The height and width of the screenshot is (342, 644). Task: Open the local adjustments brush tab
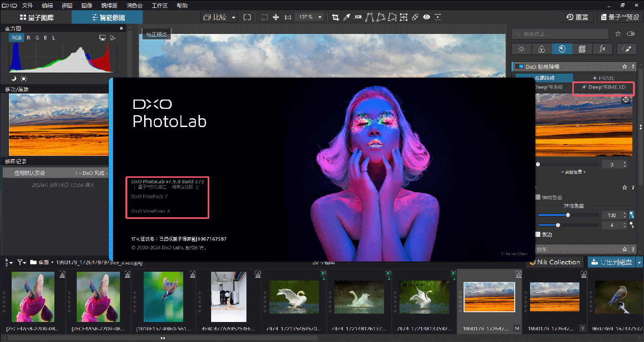point(627,49)
